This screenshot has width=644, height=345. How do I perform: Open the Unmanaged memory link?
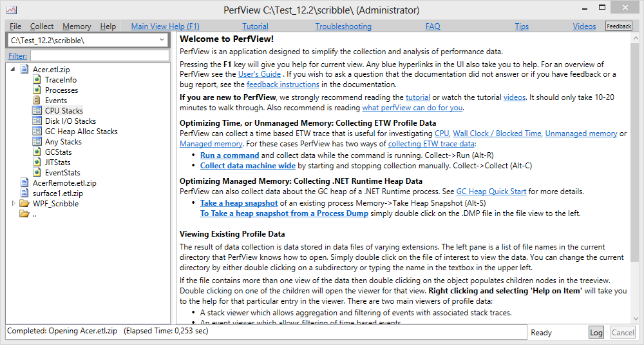[x=581, y=133]
